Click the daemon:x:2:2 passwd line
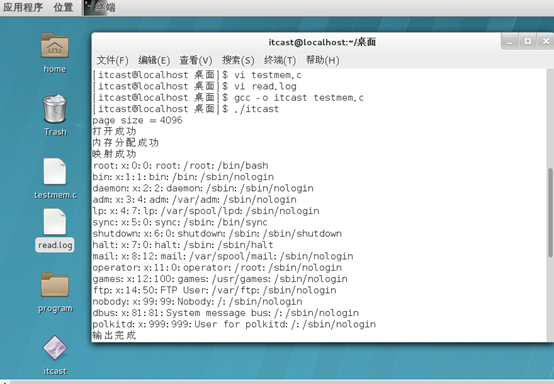 point(203,188)
